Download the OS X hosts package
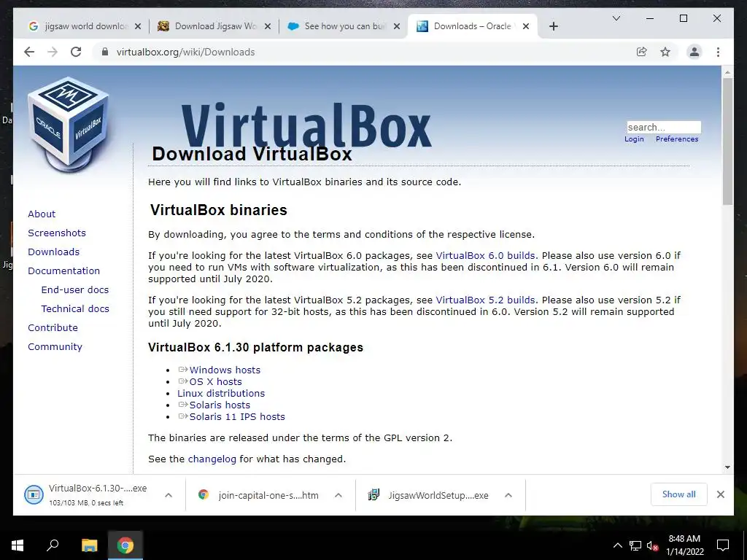747x560 pixels. coord(215,382)
